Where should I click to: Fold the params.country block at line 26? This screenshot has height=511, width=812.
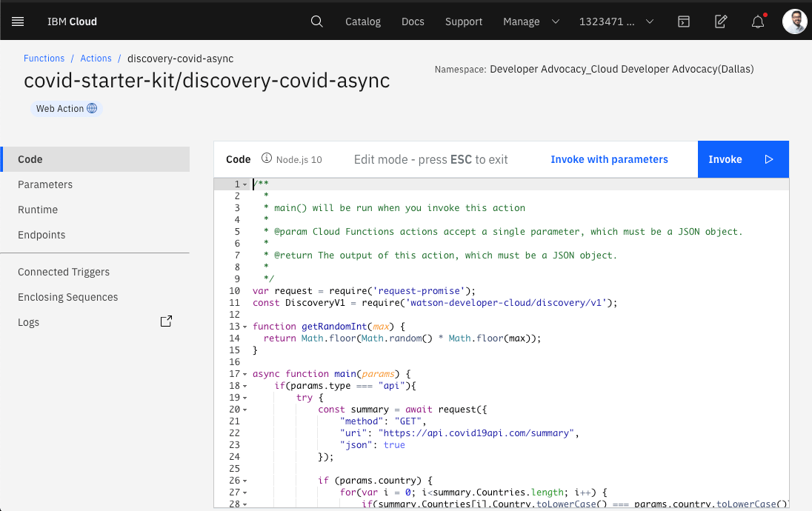[x=245, y=481]
